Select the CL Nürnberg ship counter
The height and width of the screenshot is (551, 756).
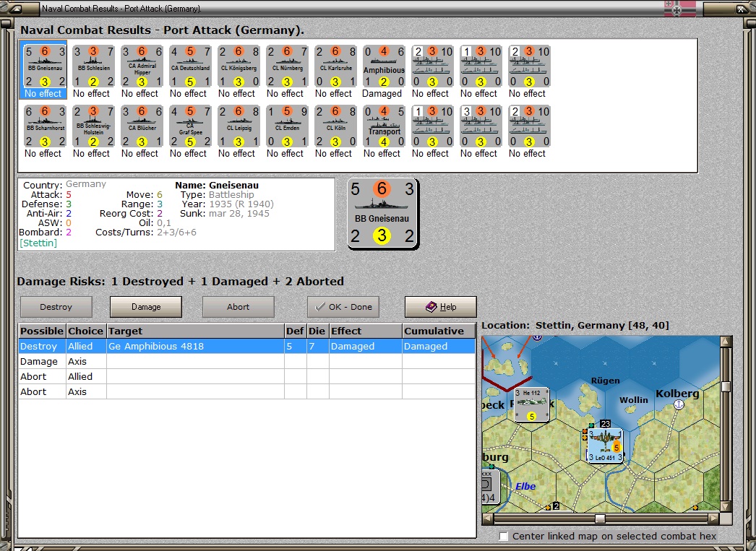pos(288,66)
